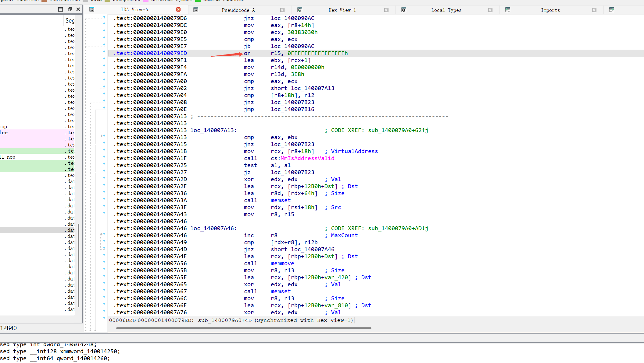Follow the first memset call at 140007A3A
644x363 pixels.
click(x=281, y=200)
